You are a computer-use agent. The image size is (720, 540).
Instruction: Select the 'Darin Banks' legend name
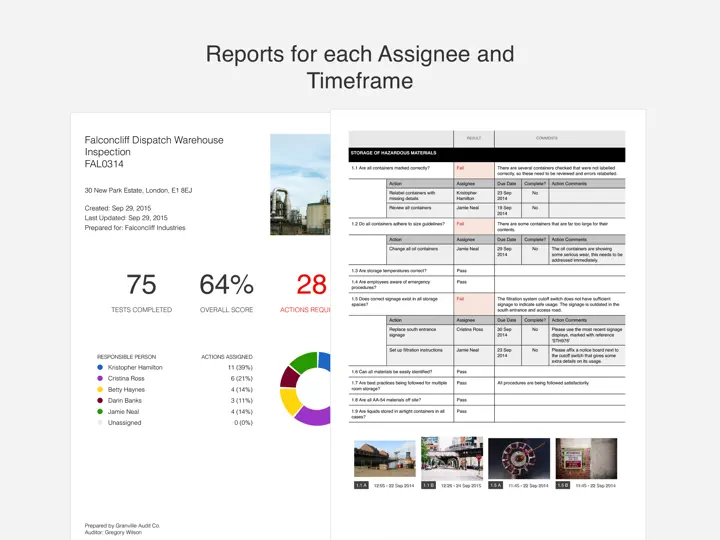(x=124, y=400)
